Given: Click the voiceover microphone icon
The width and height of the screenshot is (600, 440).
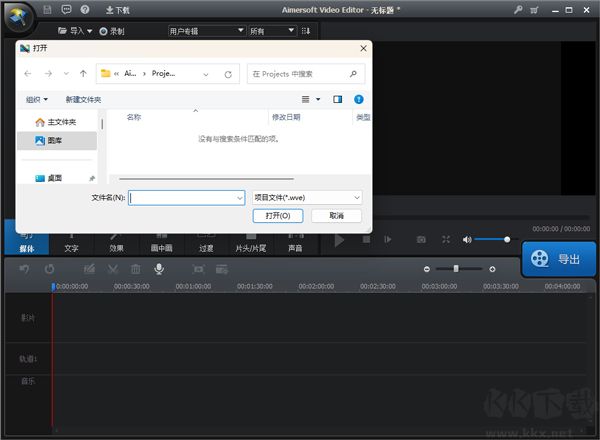Looking at the screenshot, I should click(158, 269).
